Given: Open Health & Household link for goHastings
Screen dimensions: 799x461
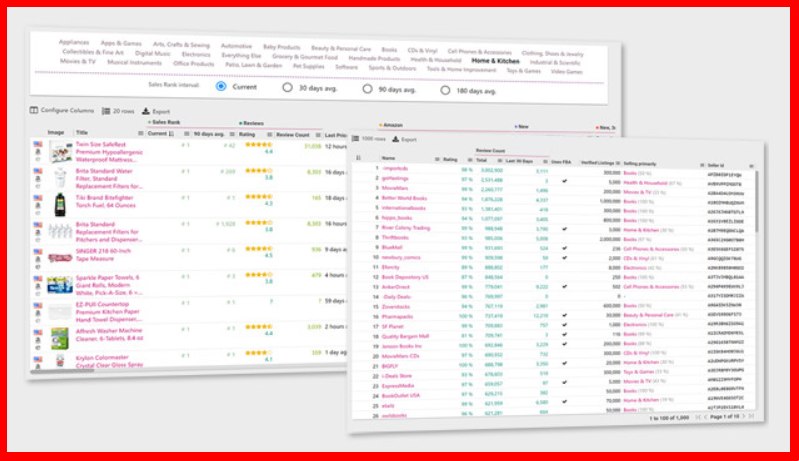Looking at the screenshot, I should point(645,183).
